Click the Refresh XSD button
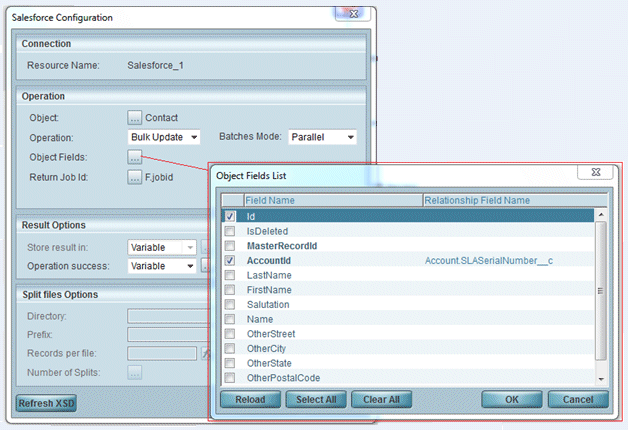Viewport: 628px width, 430px height. 46,403
